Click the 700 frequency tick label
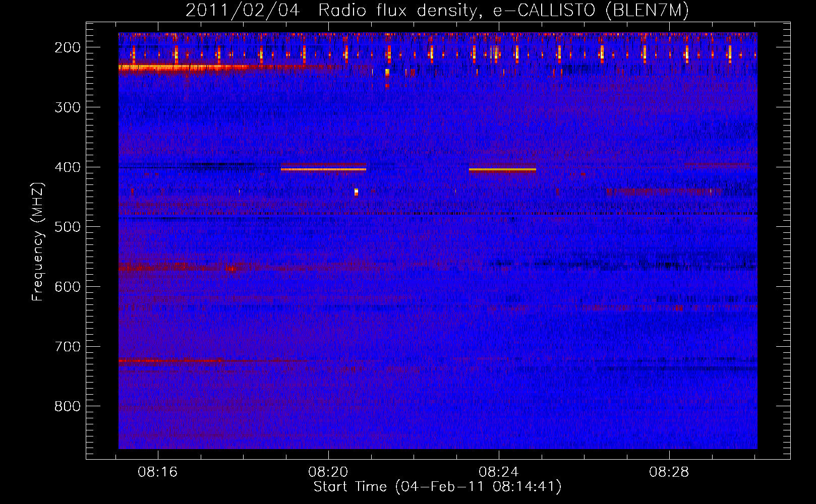This screenshot has width=816, height=504. 68,346
